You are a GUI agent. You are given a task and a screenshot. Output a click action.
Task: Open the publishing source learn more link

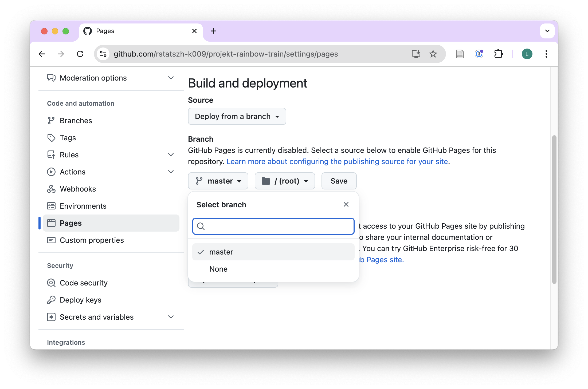pyautogui.click(x=337, y=161)
